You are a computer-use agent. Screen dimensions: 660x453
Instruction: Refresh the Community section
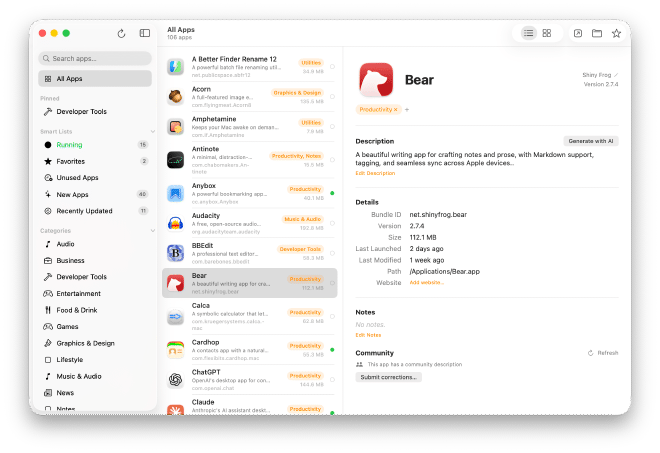coord(603,353)
